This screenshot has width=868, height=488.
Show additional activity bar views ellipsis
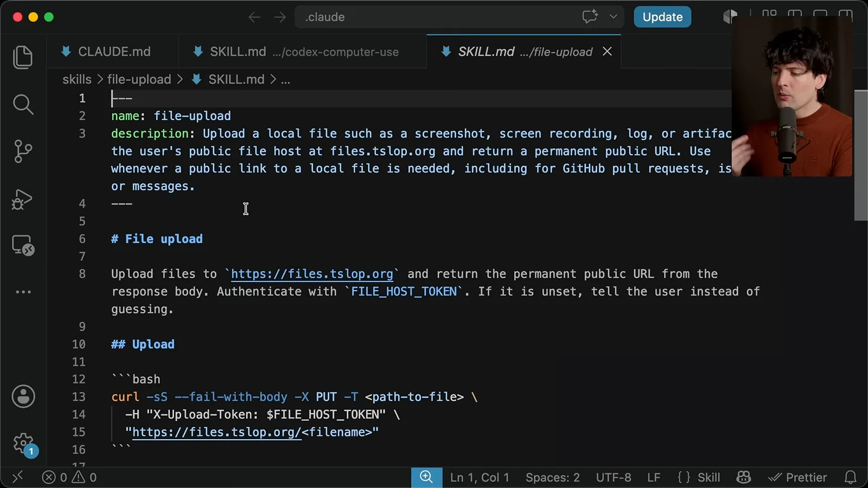point(23,292)
